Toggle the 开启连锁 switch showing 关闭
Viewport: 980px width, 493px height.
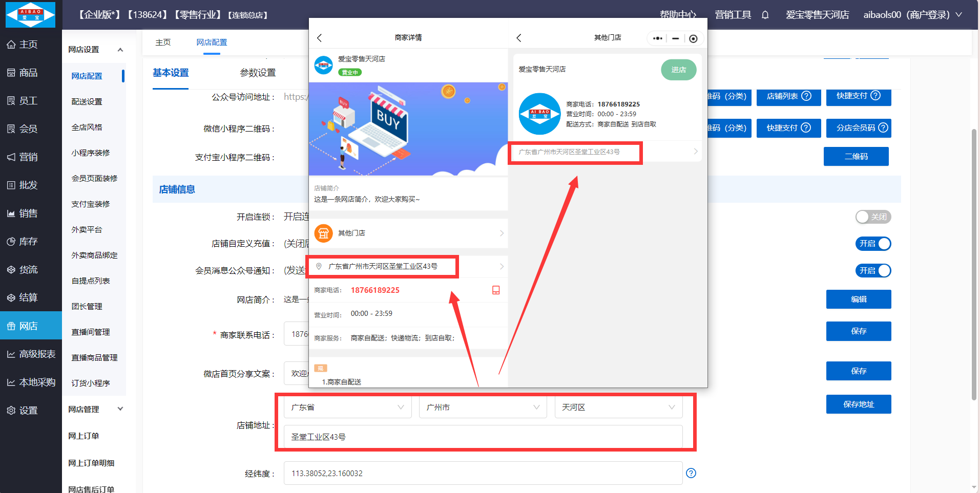pyautogui.click(x=873, y=217)
